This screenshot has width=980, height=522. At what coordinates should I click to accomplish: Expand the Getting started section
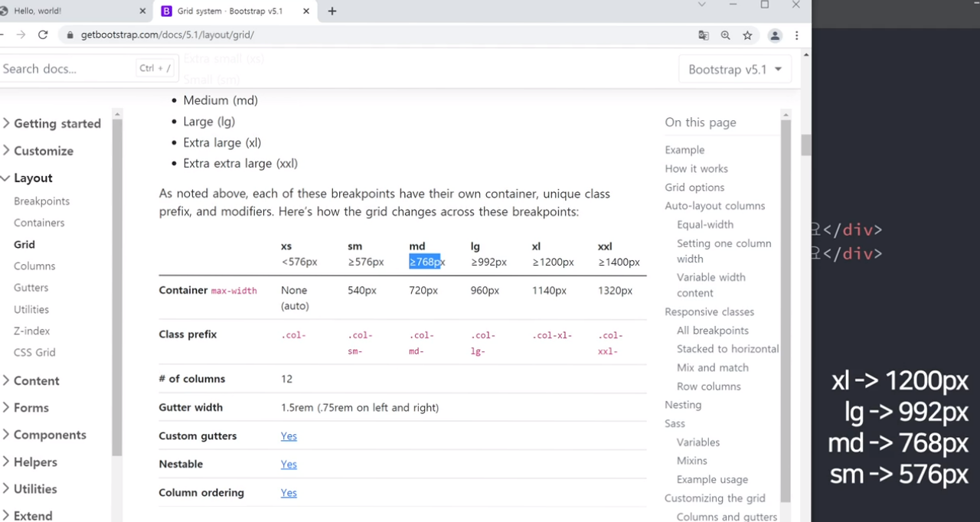click(x=51, y=124)
